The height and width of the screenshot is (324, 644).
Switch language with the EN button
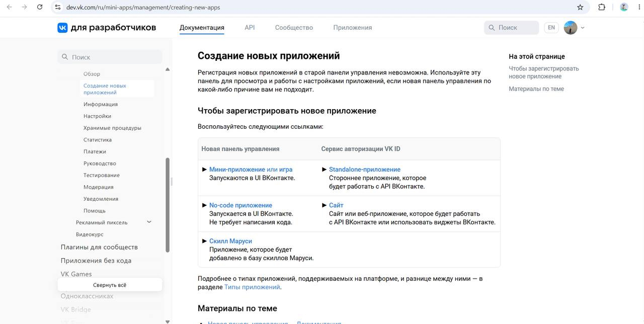pyautogui.click(x=551, y=28)
